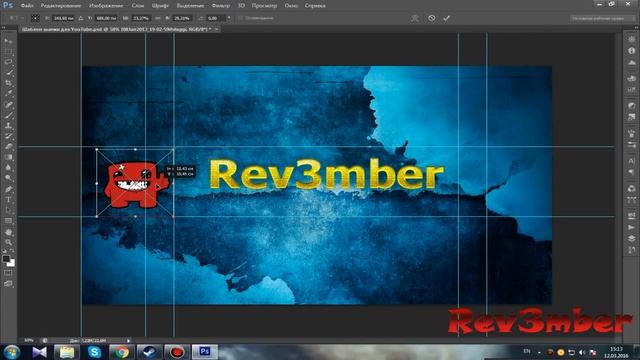Screen dimensions: 640x360
Task: Switch to warp transform mode
Action: [x=415, y=18]
